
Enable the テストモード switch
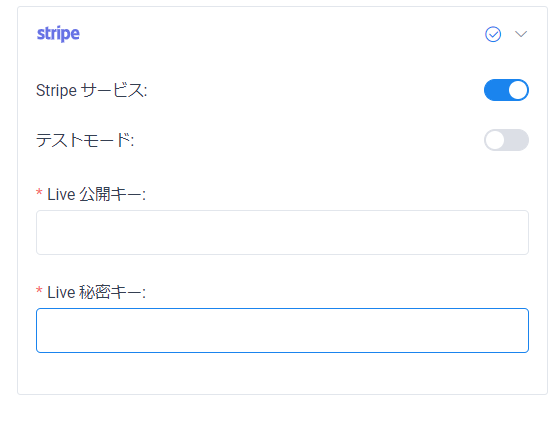point(506,140)
